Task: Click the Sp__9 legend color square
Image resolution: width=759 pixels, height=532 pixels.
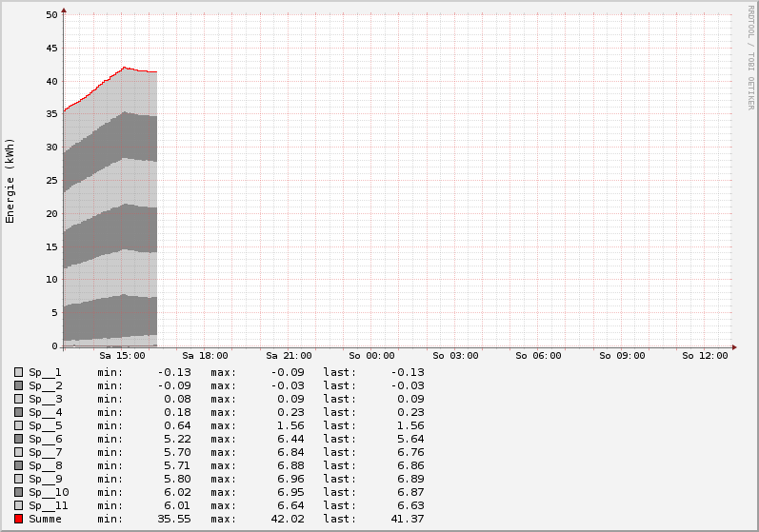Action: click(x=18, y=479)
